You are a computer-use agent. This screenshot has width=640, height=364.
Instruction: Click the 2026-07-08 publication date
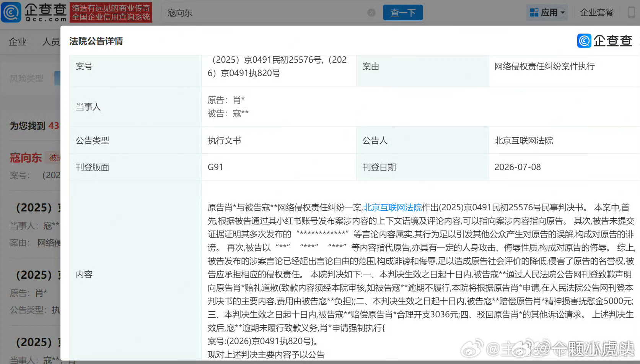[518, 167]
